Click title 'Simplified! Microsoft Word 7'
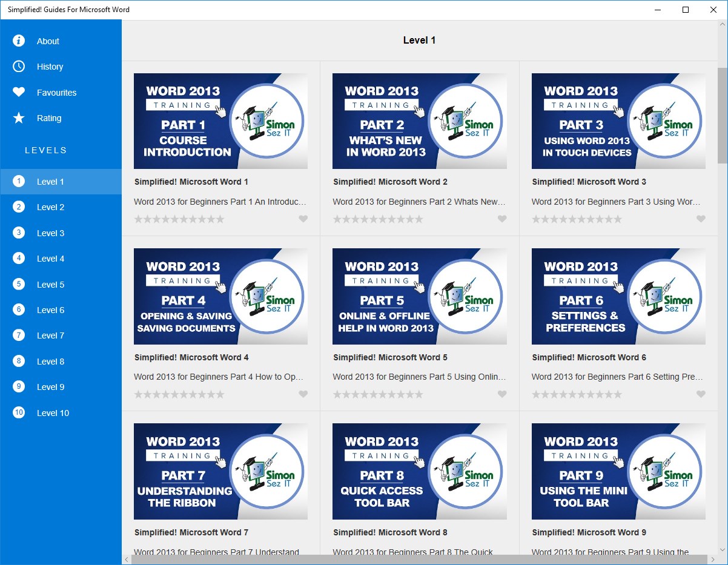Screen dimensions: 728x565 click(x=191, y=532)
